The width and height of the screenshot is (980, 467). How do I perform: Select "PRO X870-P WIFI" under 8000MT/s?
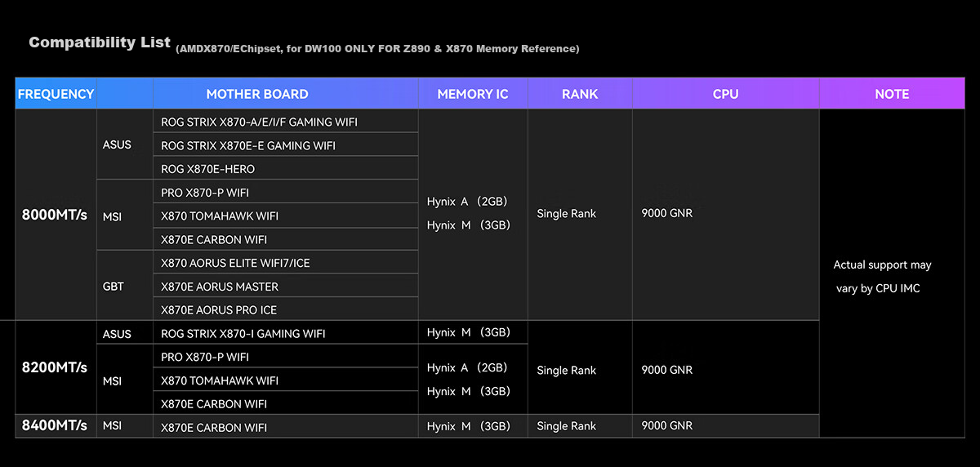(286, 193)
